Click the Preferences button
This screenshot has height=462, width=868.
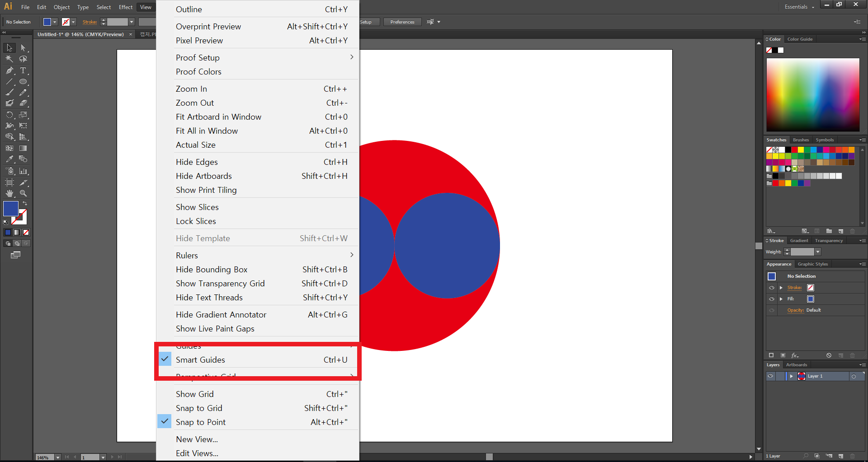pos(402,22)
